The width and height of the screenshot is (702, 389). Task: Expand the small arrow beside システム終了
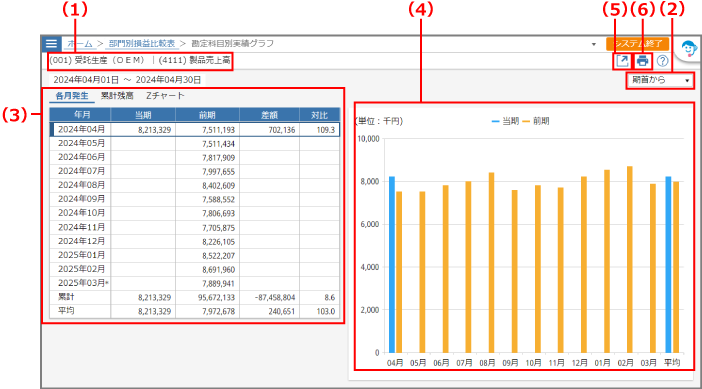coord(594,44)
